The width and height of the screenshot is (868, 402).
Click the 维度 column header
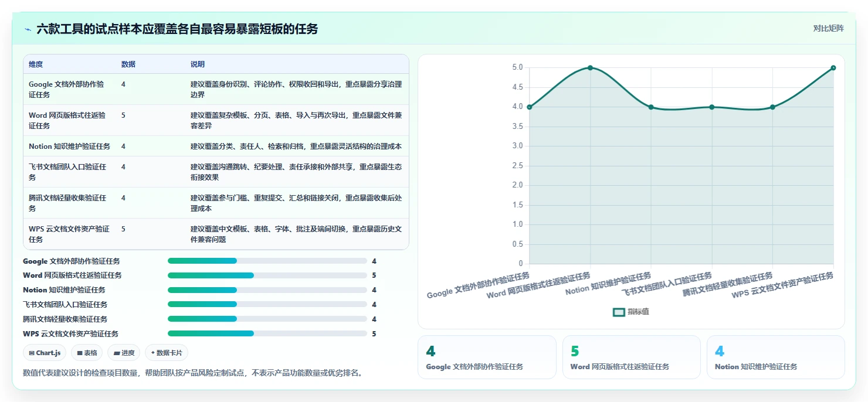point(36,64)
